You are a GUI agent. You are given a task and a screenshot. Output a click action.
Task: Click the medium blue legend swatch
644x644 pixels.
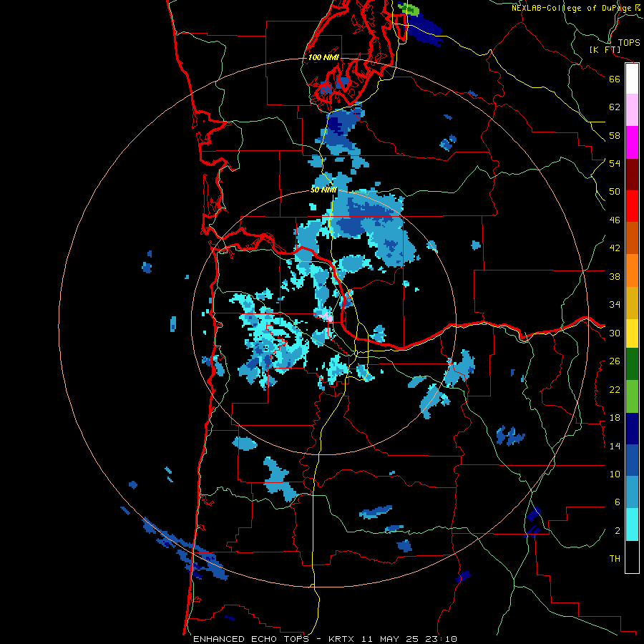tap(632, 460)
